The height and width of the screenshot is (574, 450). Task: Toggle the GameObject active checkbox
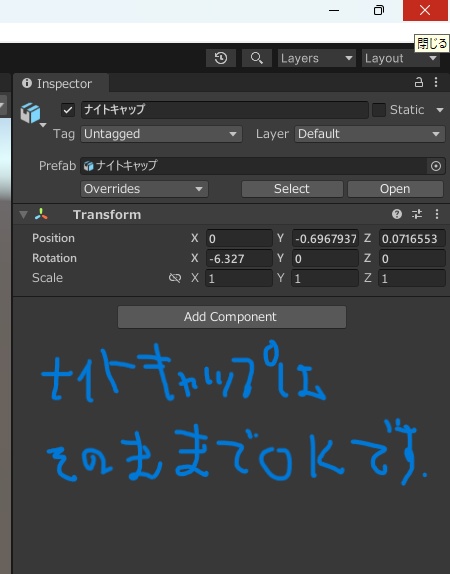point(68,110)
